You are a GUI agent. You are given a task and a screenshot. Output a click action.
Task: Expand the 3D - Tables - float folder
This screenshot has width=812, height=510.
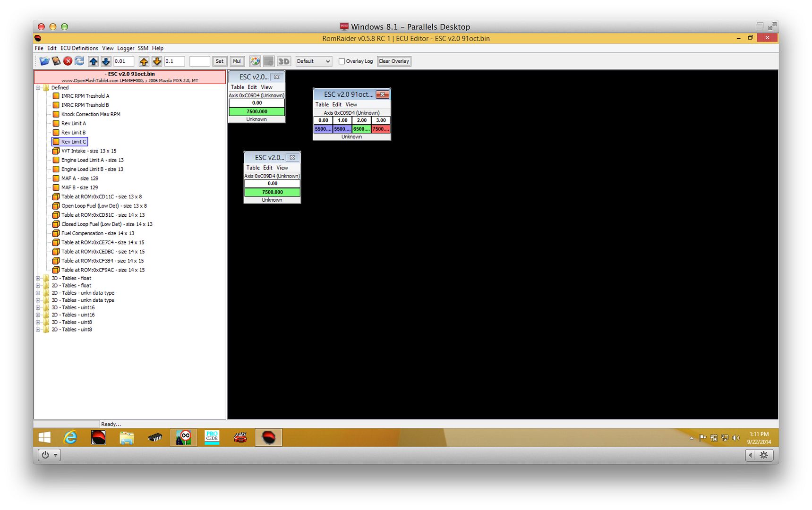pyautogui.click(x=39, y=278)
